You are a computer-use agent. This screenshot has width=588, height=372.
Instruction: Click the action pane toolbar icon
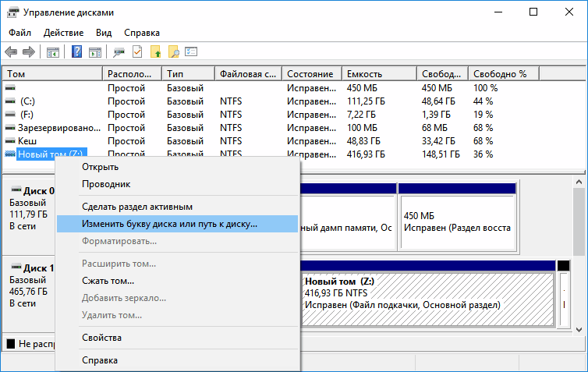(94, 52)
